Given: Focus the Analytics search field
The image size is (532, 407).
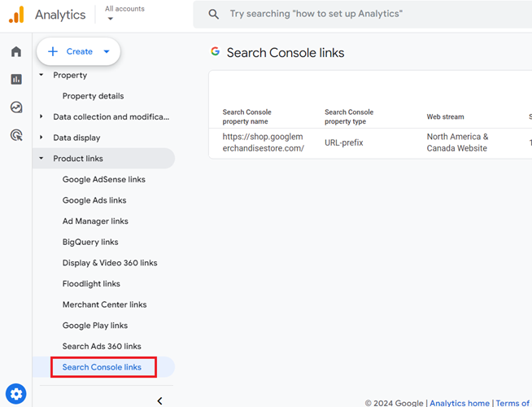Looking at the screenshot, I should click(x=362, y=14).
